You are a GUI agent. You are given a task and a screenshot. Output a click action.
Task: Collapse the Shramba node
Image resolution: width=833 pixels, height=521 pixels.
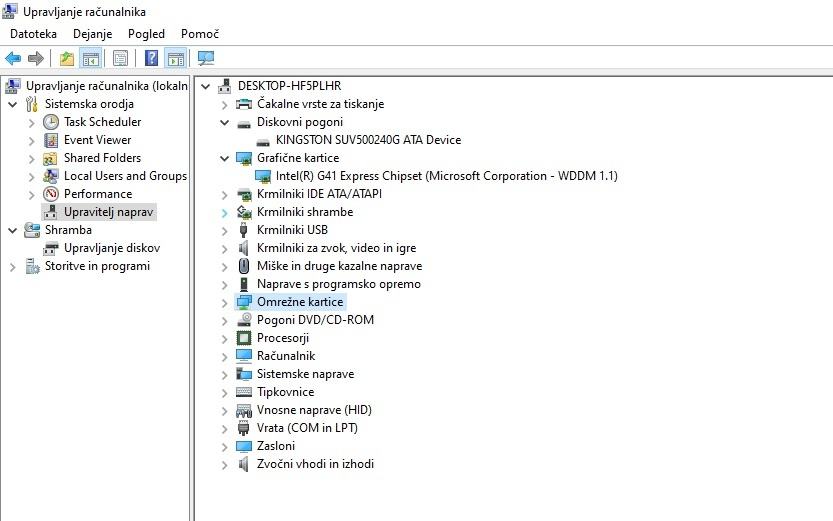(x=13, y=230)
